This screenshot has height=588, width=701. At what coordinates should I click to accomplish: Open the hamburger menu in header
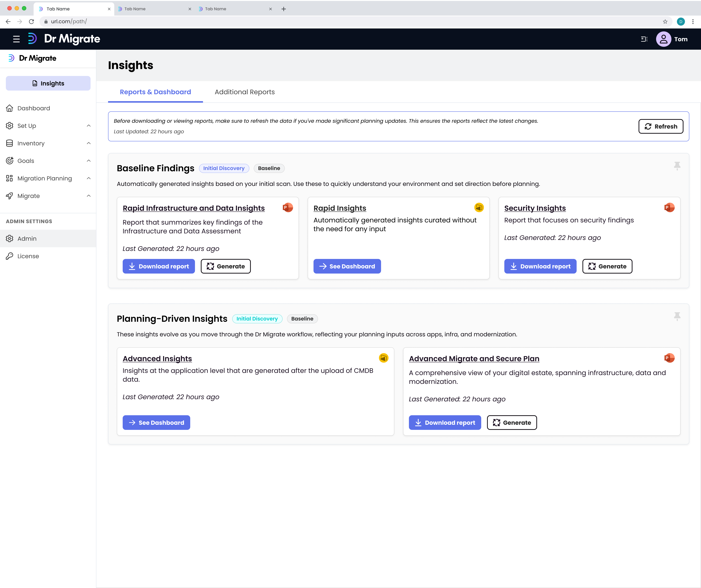pos(16,39)
